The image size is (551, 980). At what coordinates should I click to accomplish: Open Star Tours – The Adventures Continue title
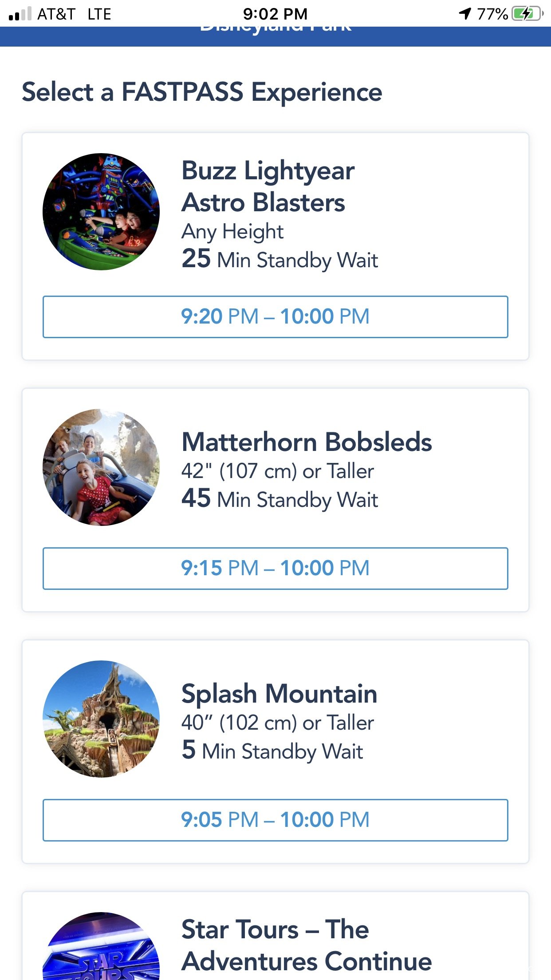point(307,945)
